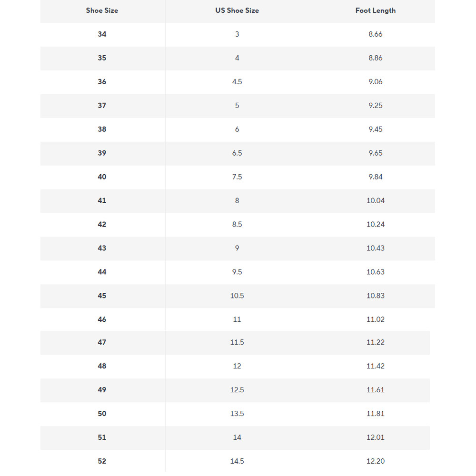Click US shoe size 4.5 cell
Screen dimensions: 476x476
click(237, 82)
